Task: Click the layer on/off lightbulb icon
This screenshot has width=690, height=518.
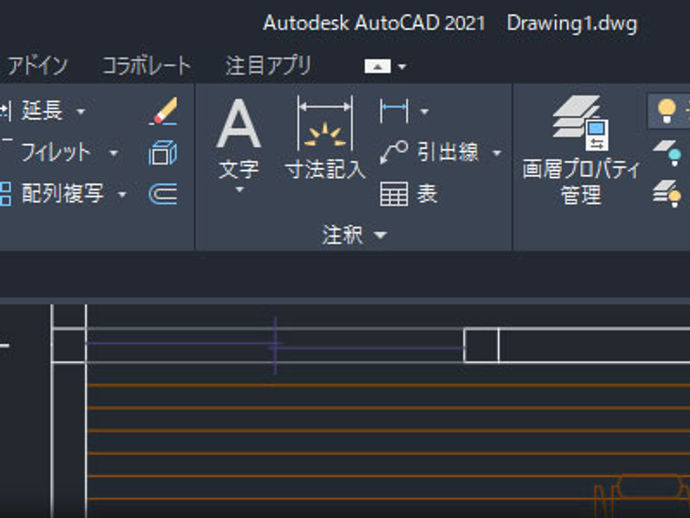Action: tap(666, 111)
